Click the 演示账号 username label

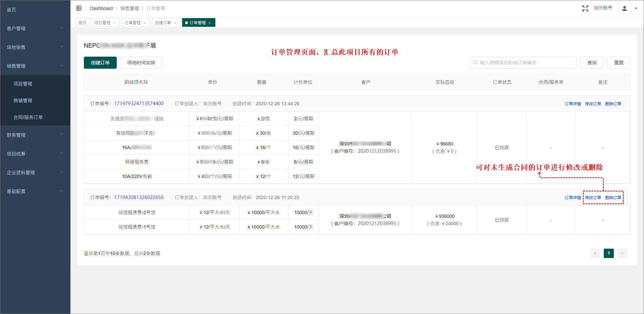coord(603,8)
